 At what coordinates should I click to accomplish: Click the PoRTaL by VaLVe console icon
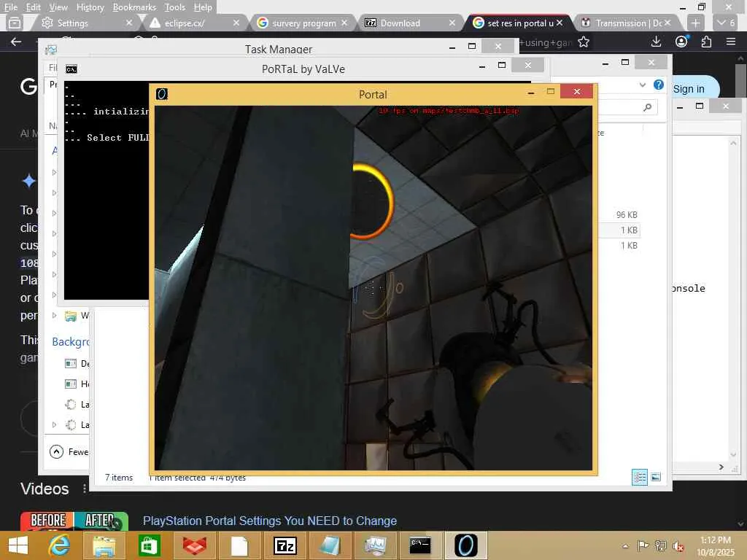click(x=71, y=69)
